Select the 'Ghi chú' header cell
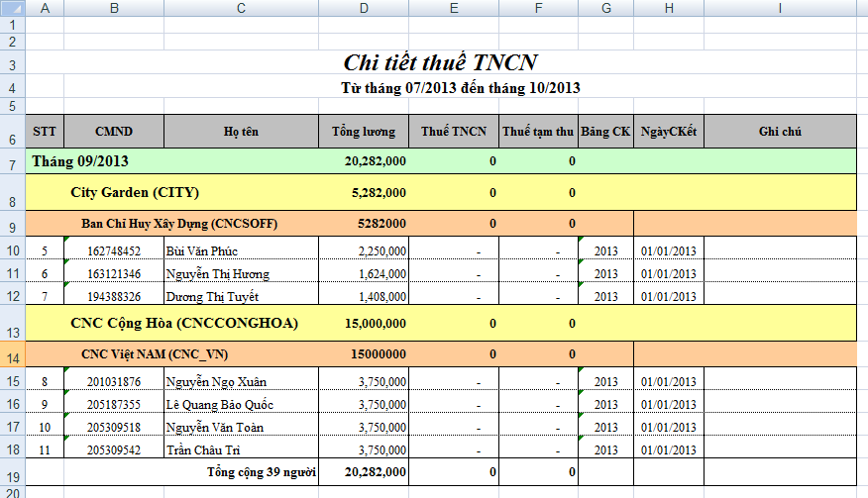The height and width of the screenshot is (498, 868). click(780, 132)
